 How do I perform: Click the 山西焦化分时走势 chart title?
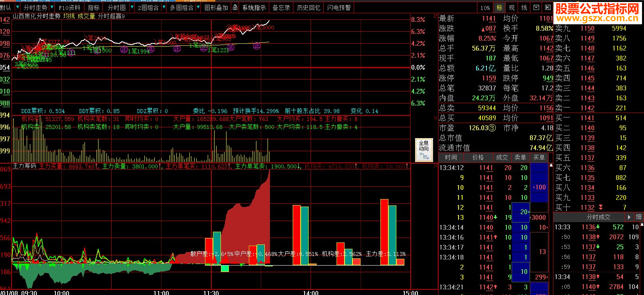pyautogui.click(x=37, y=16)
